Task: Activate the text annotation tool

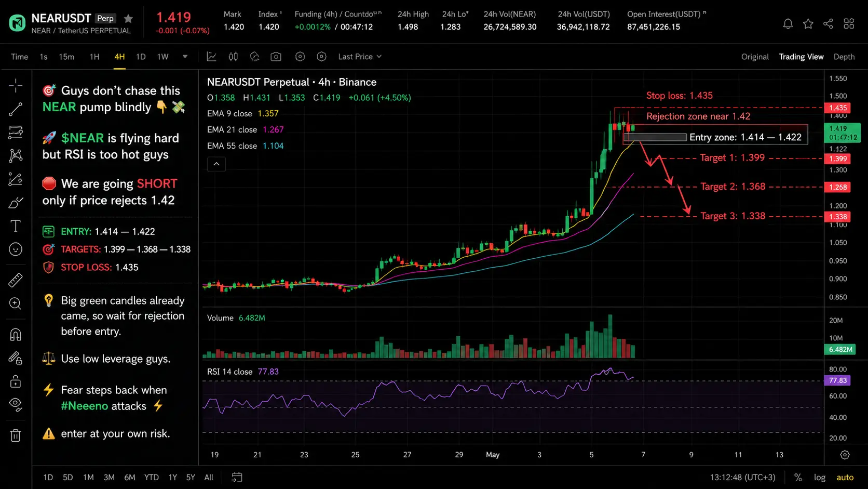Action: coord(16,226)
